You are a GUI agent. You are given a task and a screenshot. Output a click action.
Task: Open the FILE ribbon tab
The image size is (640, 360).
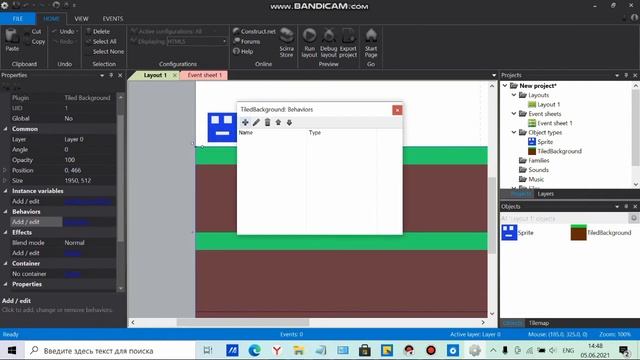coord(18,19)
